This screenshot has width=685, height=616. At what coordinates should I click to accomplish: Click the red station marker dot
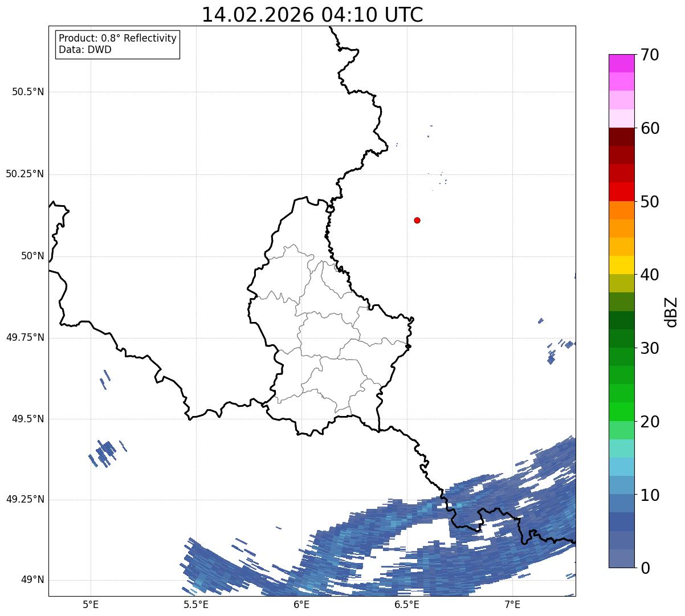coord(417,220)
